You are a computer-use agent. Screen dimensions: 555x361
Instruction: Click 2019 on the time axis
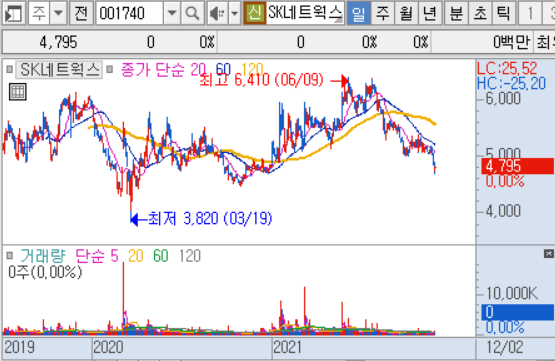point(19,347)
